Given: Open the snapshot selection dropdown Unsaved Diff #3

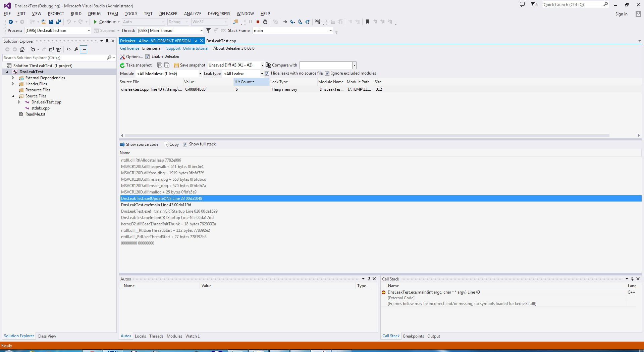Looking at the screenshot, I should click(236, 65).
